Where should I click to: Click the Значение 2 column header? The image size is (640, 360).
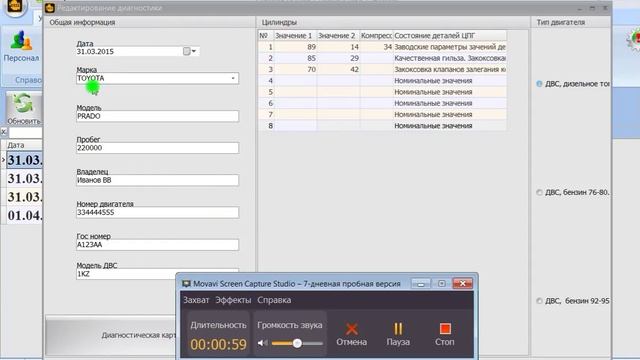338,36
